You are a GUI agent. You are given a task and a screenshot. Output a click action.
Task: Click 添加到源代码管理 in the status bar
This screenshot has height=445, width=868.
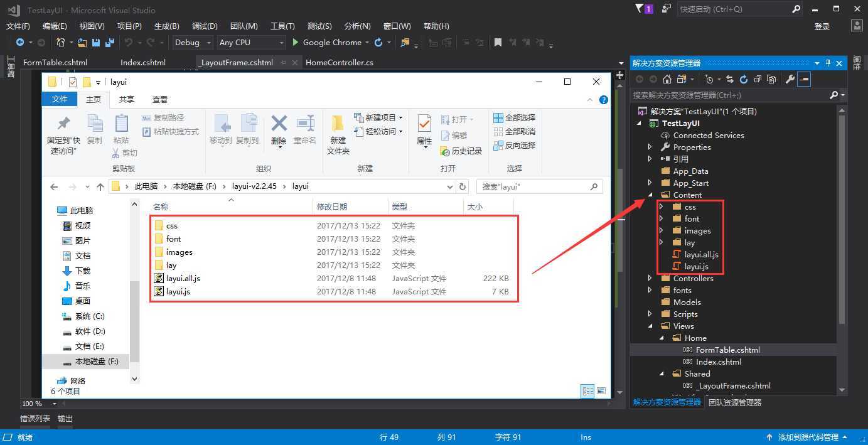(808, 437)
